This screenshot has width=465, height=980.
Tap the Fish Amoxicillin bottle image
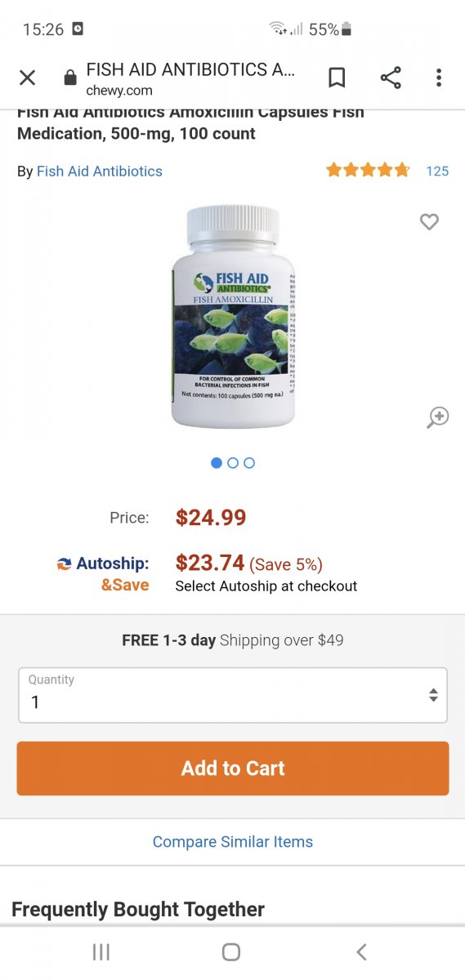tap(233, 317)
